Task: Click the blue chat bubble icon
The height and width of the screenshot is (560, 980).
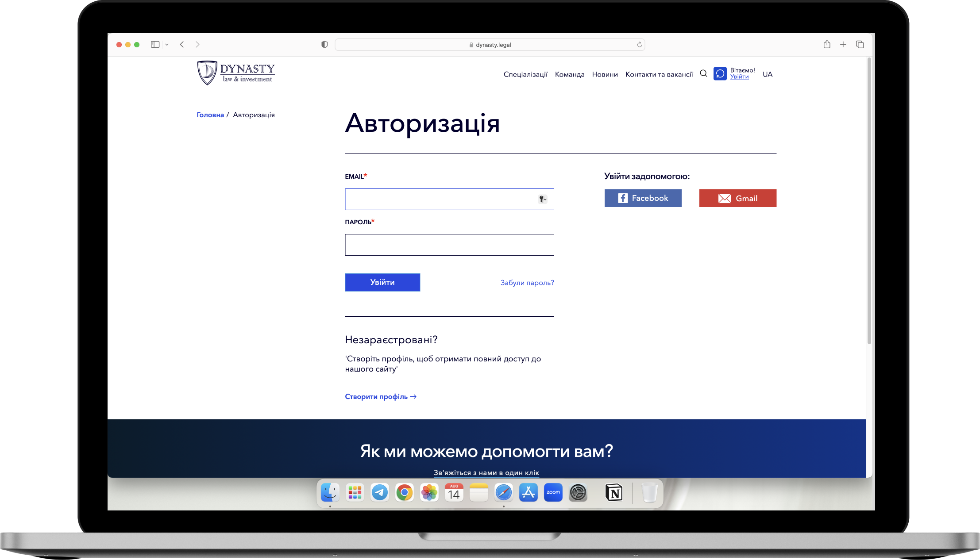Action: pos(720,73)
